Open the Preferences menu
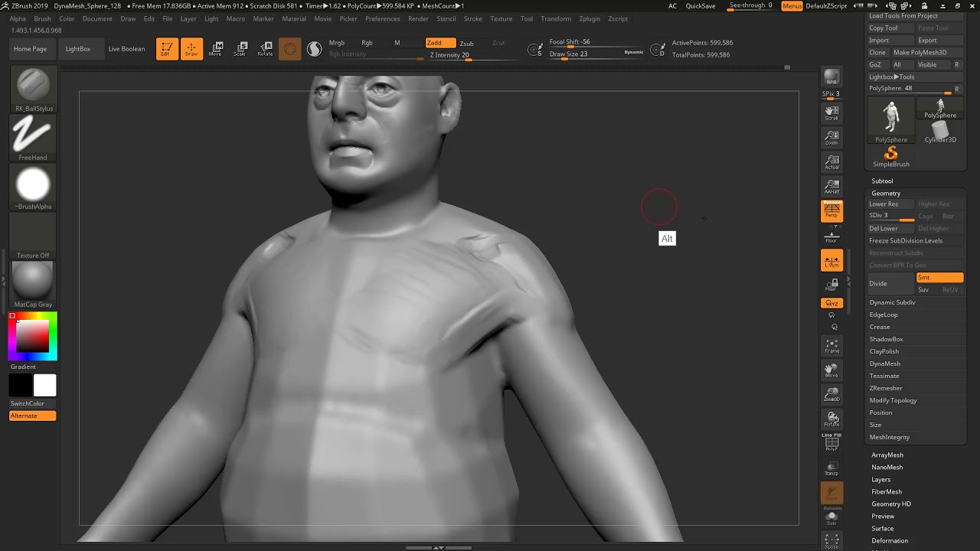The width and height of the screenshot is (980, 551). pos(382,18)
